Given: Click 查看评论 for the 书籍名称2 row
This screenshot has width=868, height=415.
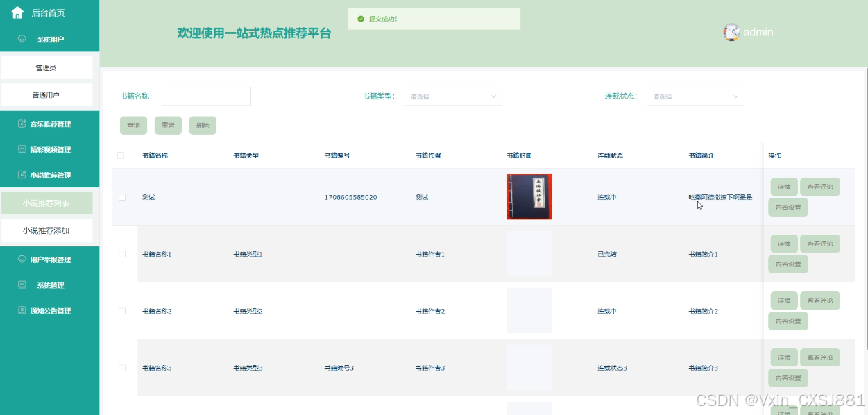Looking at the screenshot, I should (x=820, y=300).
